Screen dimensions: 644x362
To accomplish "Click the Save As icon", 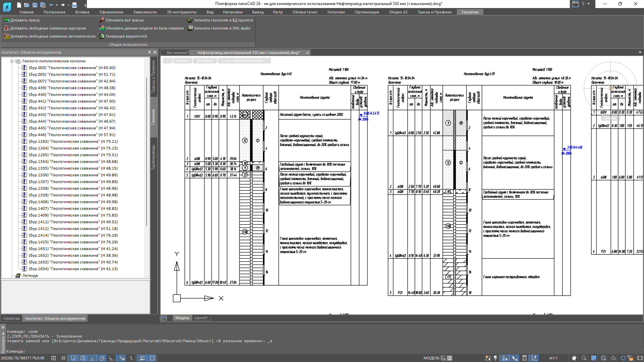I will 43,5.
